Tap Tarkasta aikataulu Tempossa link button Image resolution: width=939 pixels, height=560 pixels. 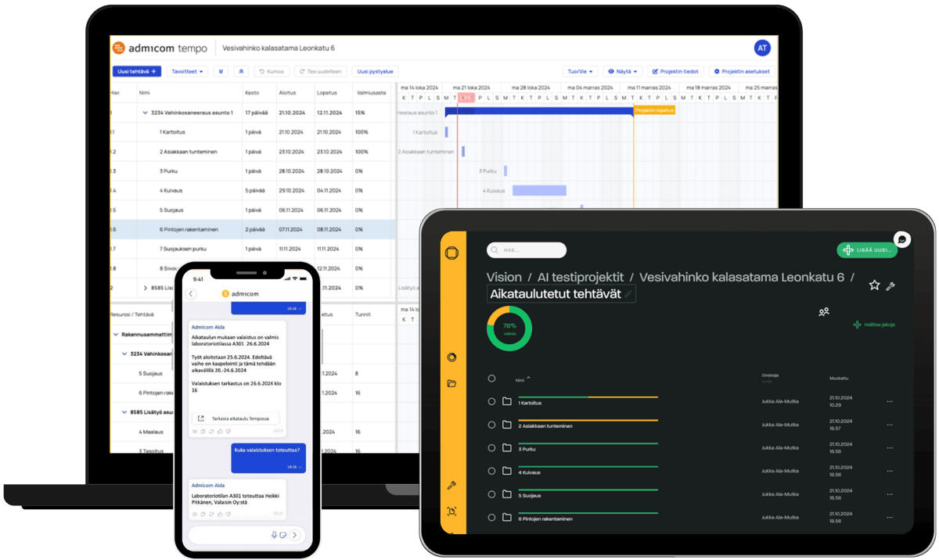[x=236, y=418]
